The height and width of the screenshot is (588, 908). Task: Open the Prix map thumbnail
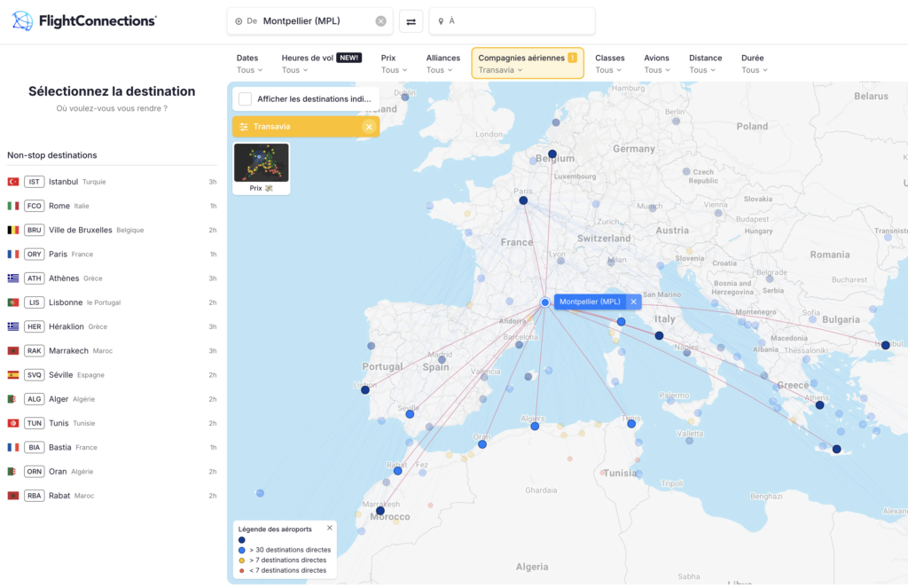pos(262,168)
